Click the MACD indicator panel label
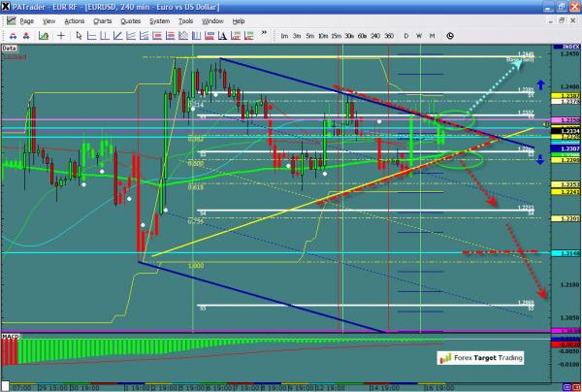 pos(11,336)
